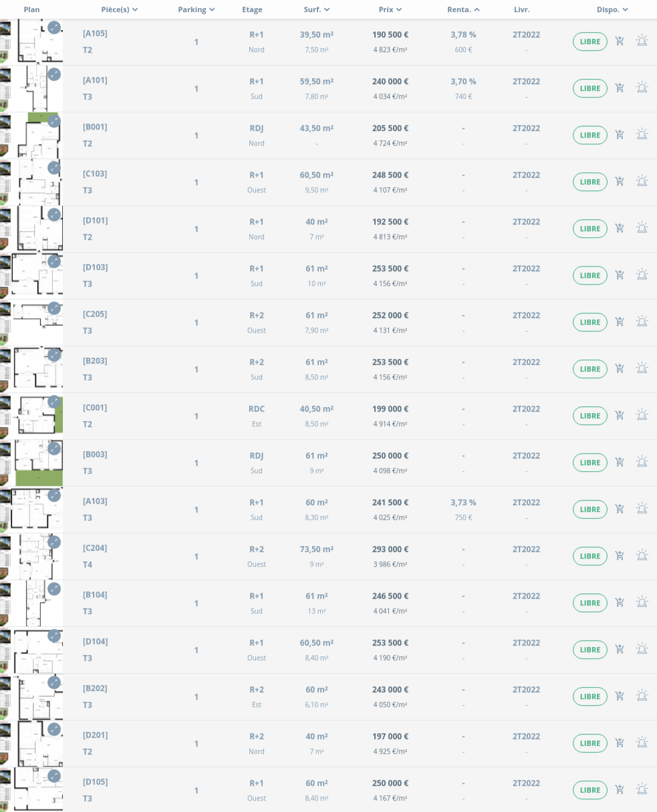Sort apartments by Prix
Screen dimensions: 657x812
(x=390, y=9)
